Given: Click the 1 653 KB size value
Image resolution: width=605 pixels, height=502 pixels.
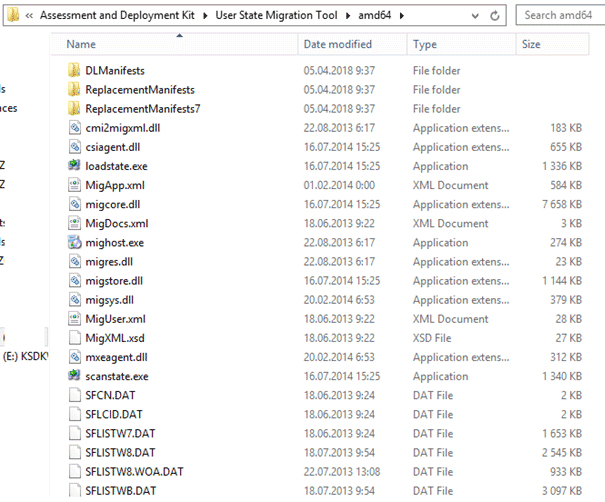Looking at the screenshot, I should click(562, 433).
